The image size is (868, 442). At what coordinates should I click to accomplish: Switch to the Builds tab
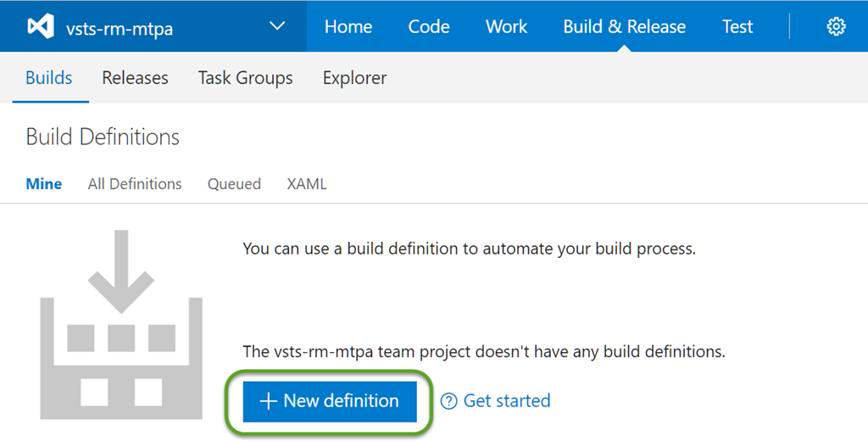pos(49,78)
